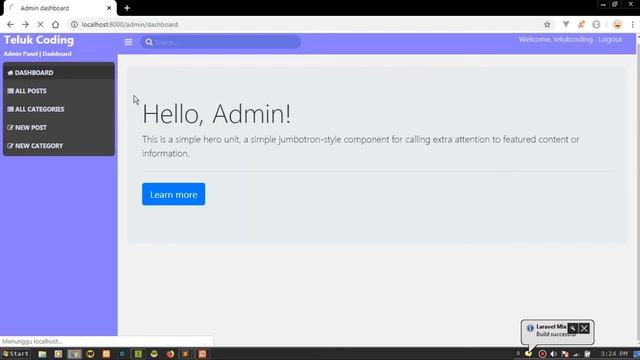640x360 pixels.
Task: Click the Admin Panel | Dashboard subtitle text
Action: (38, 54)
